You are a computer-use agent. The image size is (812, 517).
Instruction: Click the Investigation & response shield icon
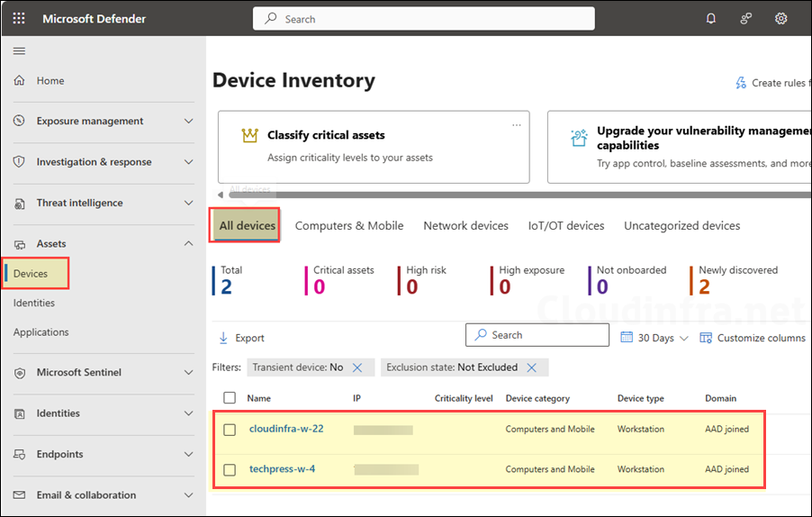tap(19, 161)
